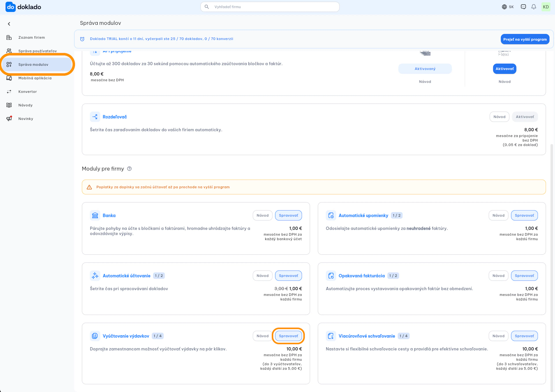Activate the Flexi connection with Aktivovať

click(504, 69)
